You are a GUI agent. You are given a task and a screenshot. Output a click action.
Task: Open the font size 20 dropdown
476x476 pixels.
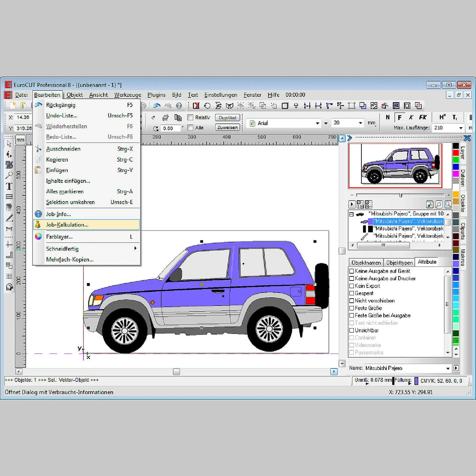click(x=360, y=123)
